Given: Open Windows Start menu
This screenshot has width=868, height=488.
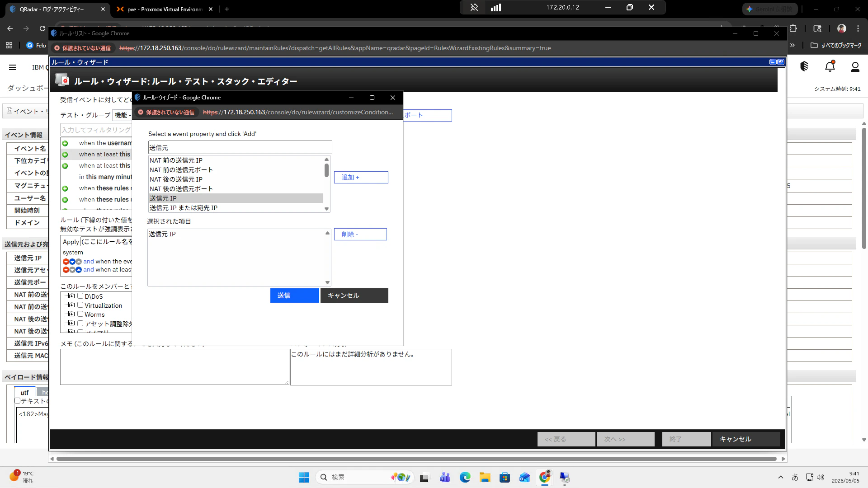Looking at the screenshot, I should click(x=304, y=477).
